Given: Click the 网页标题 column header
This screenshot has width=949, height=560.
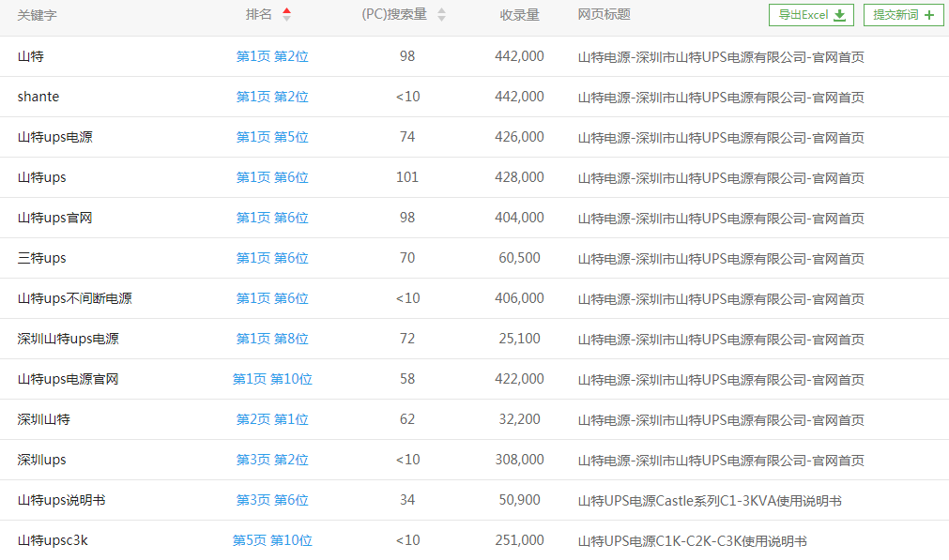Looking at the screenshot, I should pyautogui.click(x=606, y=15).
